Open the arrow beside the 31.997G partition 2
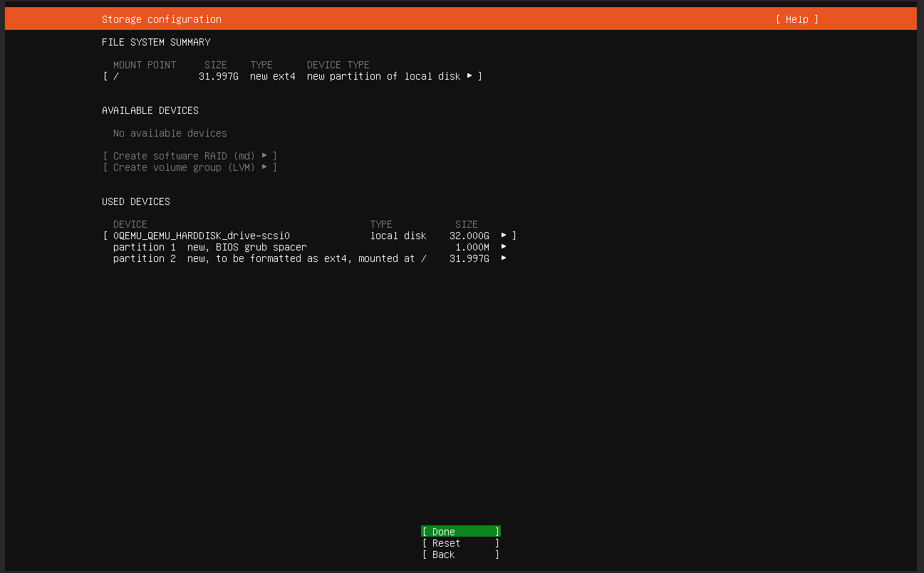 [x=504, y=258]
